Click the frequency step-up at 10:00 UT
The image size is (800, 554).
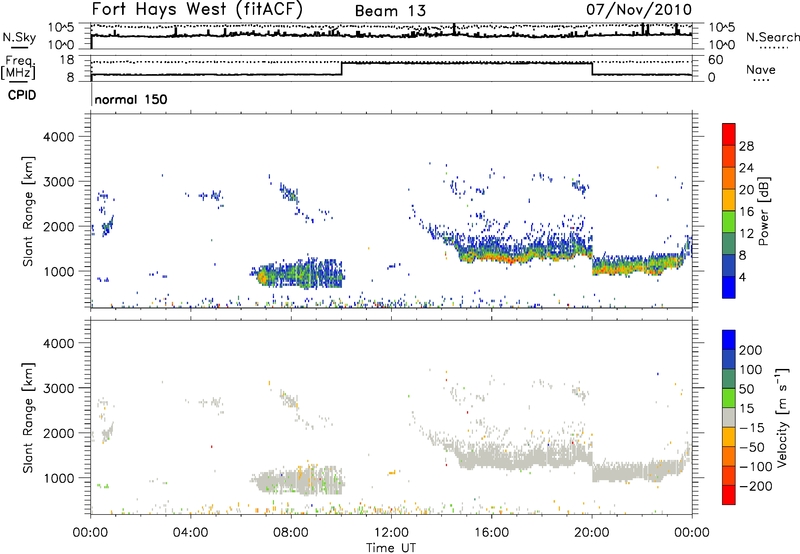click(342, 69)
